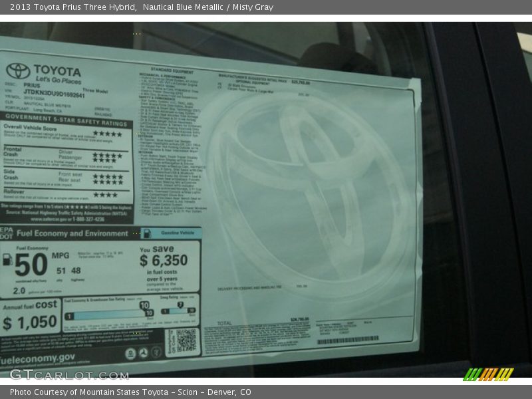Click the first agency seal icon near fueleconomy.gov
This screenshot has height=399, width=532.
(x=130, y=354)
